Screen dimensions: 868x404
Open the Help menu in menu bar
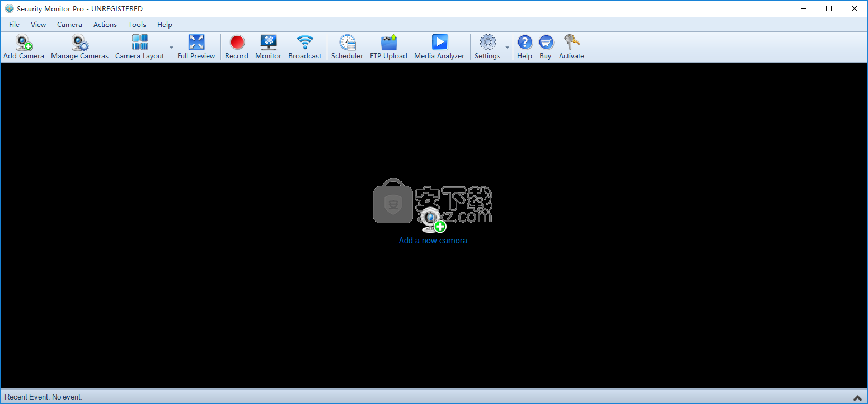pos(165,25)
